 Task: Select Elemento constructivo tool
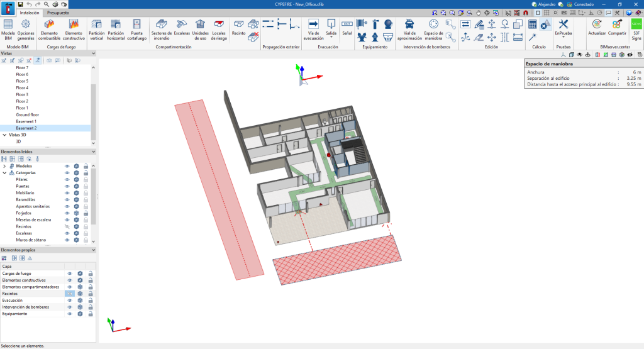click(74, 30)
